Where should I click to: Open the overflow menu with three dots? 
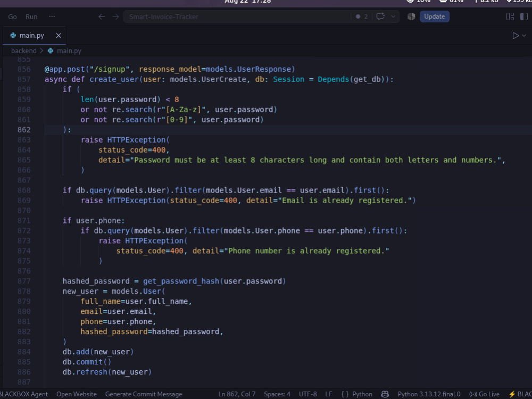(52, 16)
